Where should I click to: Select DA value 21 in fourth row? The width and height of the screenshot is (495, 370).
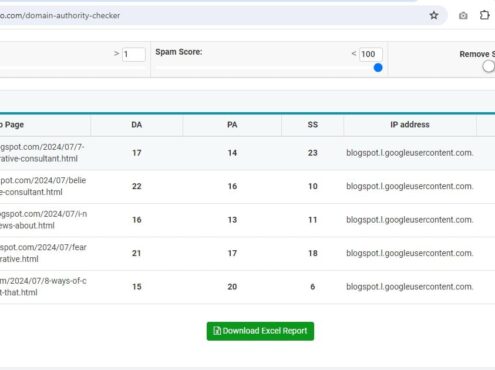click(136, 253)
